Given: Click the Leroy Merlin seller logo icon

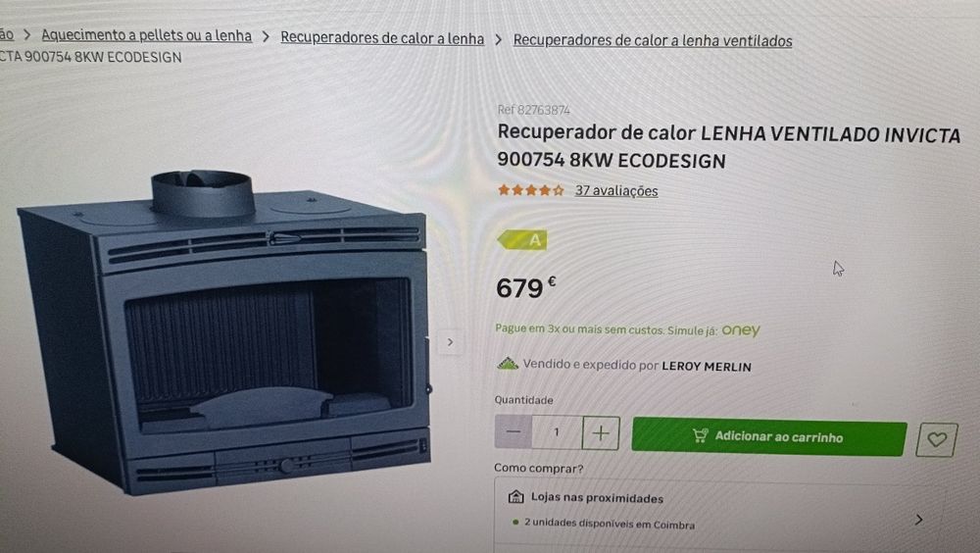Looking at the screenshot, I should [x=508, y=364].
